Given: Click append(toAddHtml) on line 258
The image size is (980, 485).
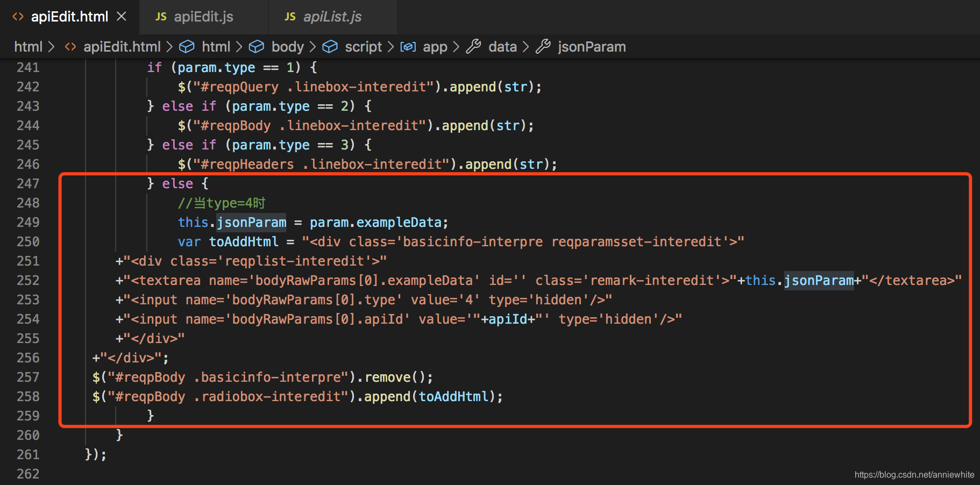Looking at the screenshot, I should click(430, 396).
